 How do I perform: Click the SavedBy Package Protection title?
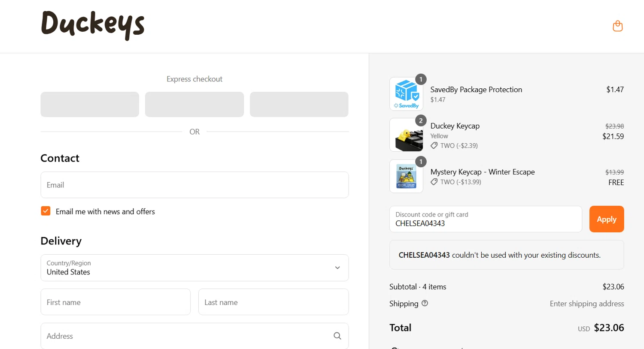coord(476,89)
